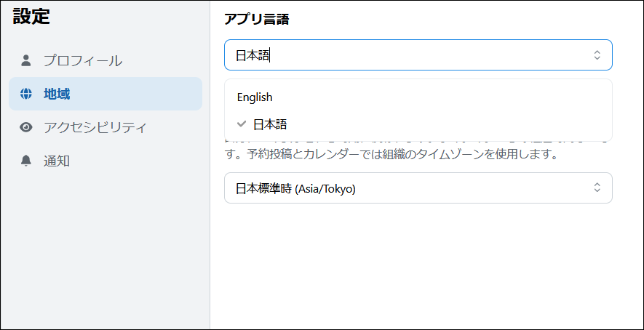644x330 pixels.
Task: Click the 通知 bell icon
Action: 26,161
